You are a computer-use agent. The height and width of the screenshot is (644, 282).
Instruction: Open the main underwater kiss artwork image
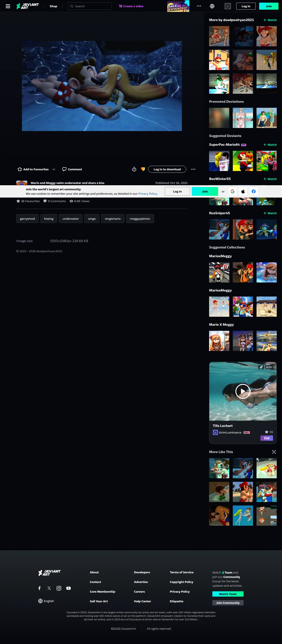tap(102, 86)
